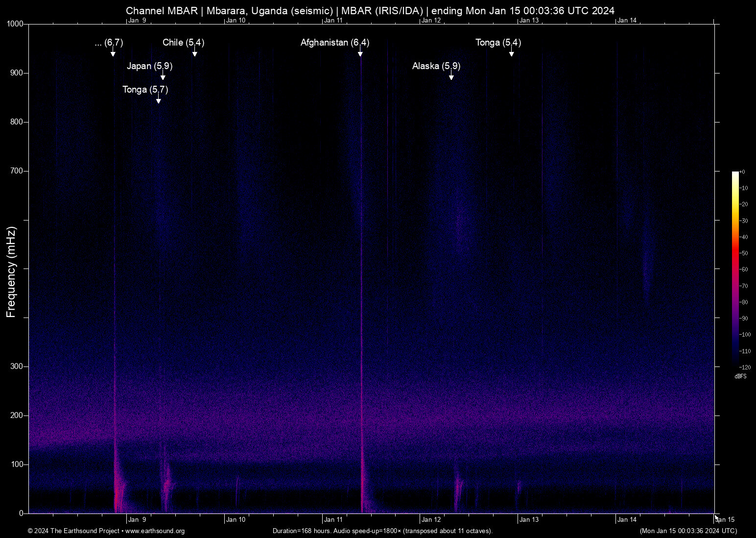Click the 1000 tick label on the frequency axis
Image resolution: width=756 pixels, height=538 pixels.
[15, 24]
